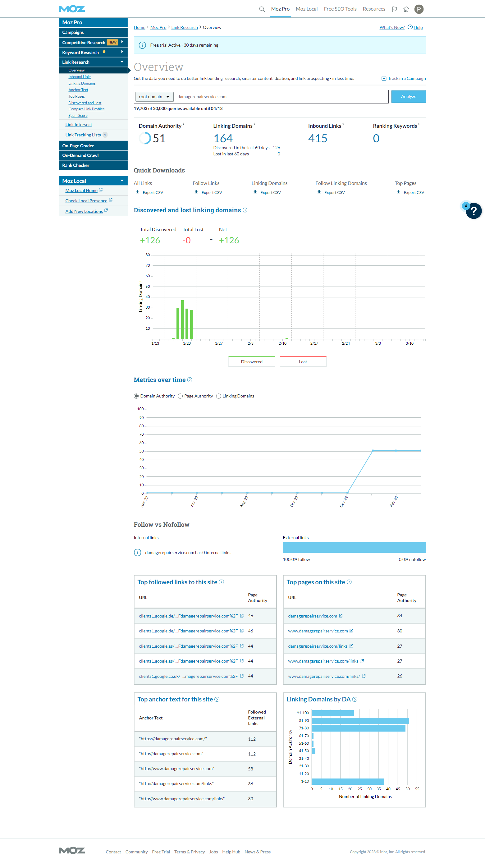485x868 pixels.
Task: Open external link icon for damagerepairservice.com top page
Action: (x=341, y=616)
